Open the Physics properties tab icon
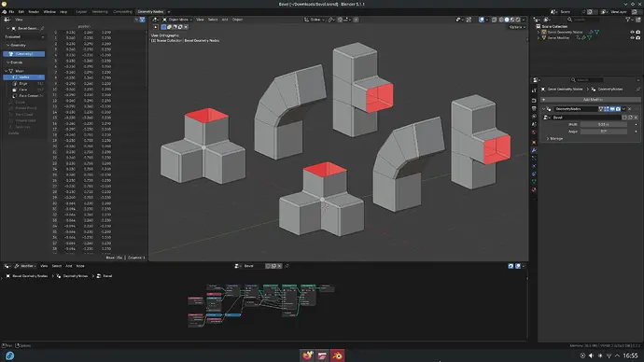The height and width of the screenshot is (362, 644). [x=534, y=166]
